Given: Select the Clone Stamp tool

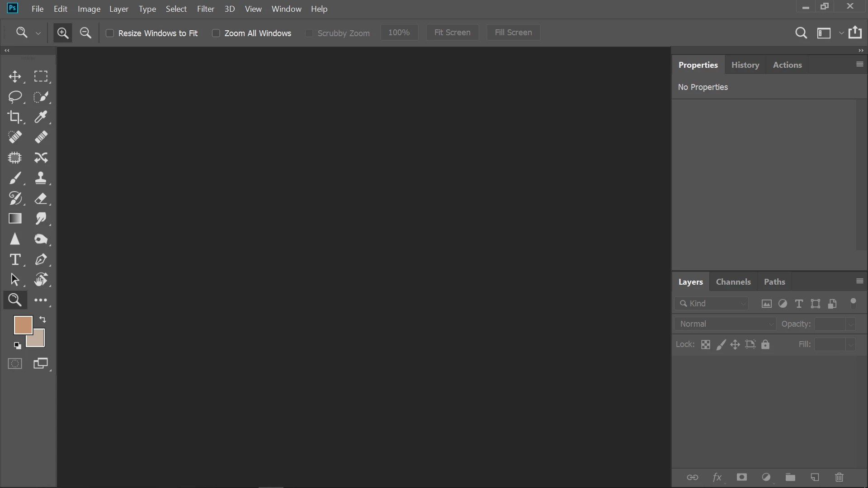Looking at the screenshot, I should (x=41, y=178).
